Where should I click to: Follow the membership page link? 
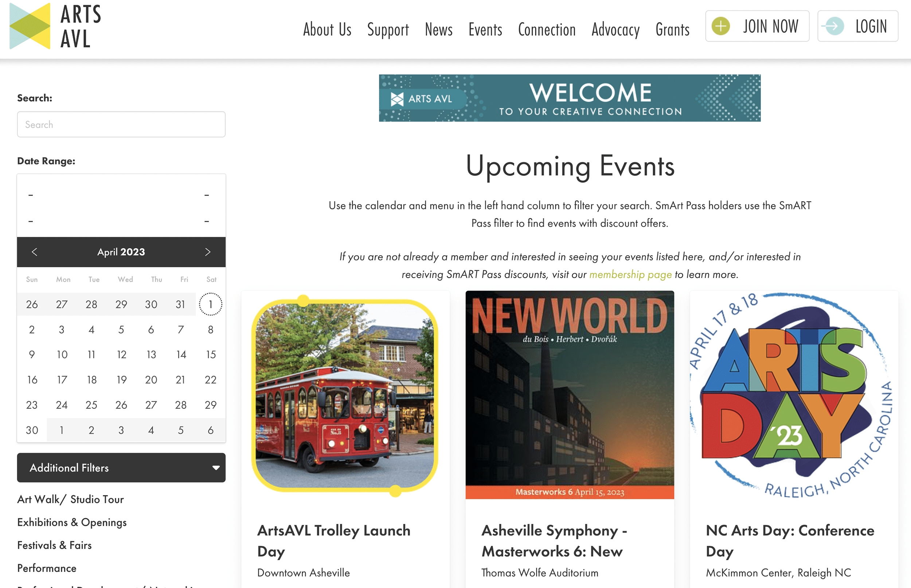tap(630, 274)
